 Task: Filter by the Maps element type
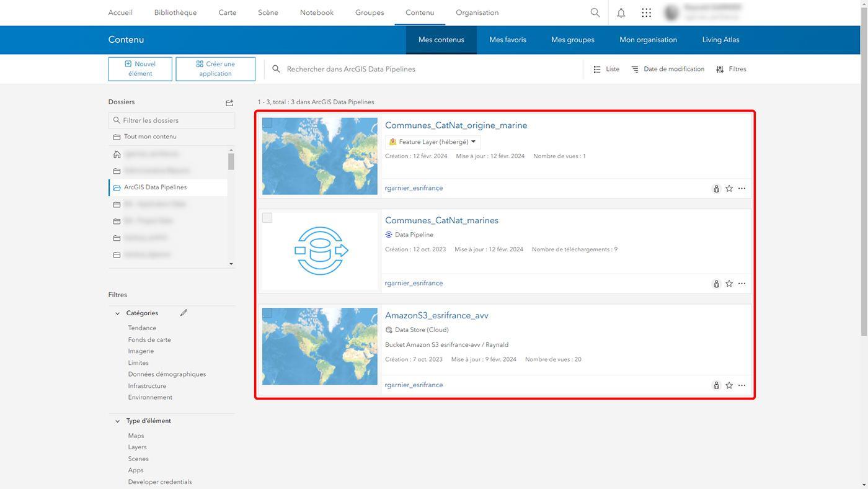pos(136,436)
